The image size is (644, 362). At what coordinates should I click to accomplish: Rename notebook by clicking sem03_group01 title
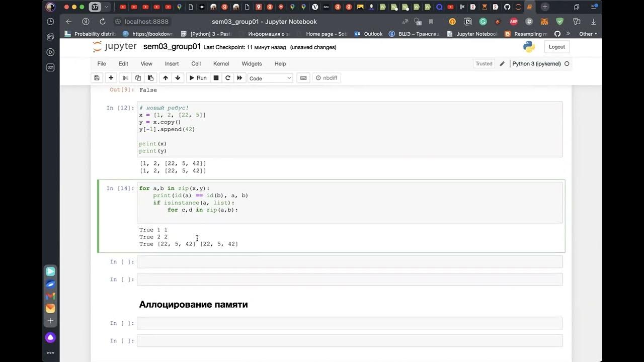click(x=172, y=47)
